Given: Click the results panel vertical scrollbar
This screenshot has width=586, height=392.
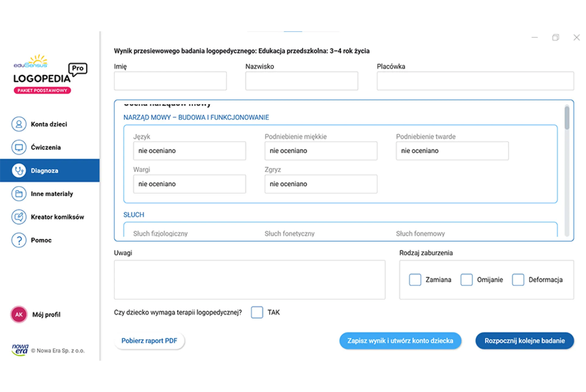Looking at the screenshot, I should tap(567, 118).
